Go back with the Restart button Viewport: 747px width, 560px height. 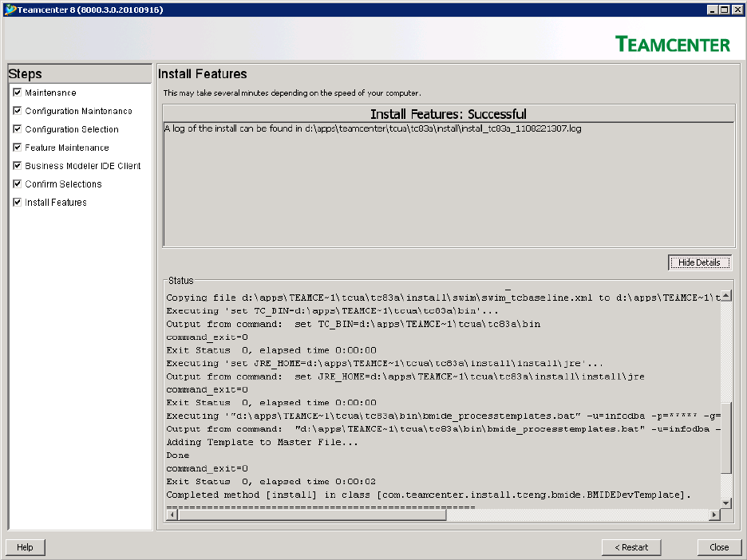click(631, 547)
